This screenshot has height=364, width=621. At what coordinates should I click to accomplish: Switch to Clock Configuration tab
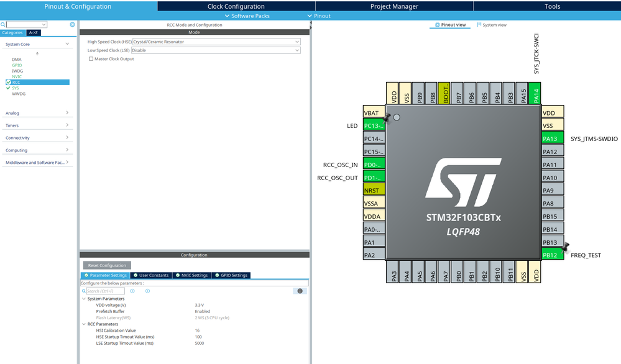coord(236,6)
